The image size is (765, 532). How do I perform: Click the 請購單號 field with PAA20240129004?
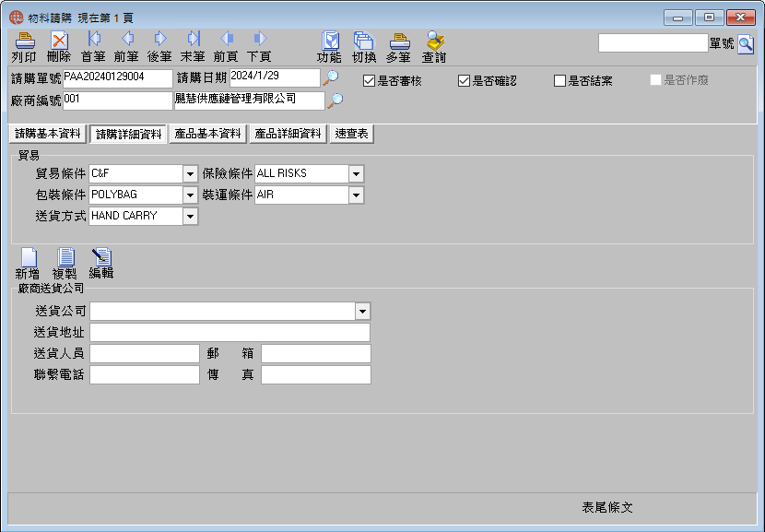point(118,78)
